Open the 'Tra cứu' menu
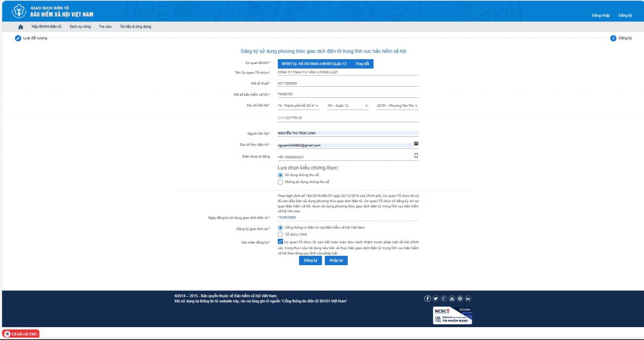644x340 pixels. coord(105,27)
